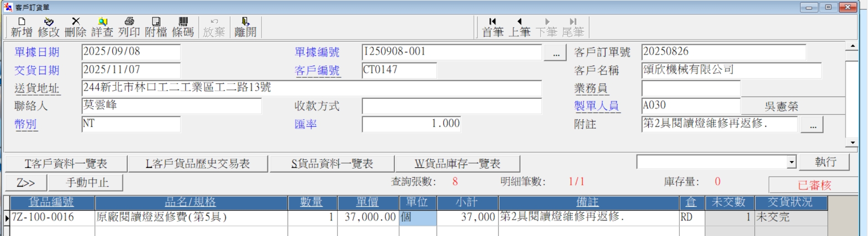Open 附檔 (Attachment) toolbar icon
This screenshot has height=236, width=868.
(156, 27)
